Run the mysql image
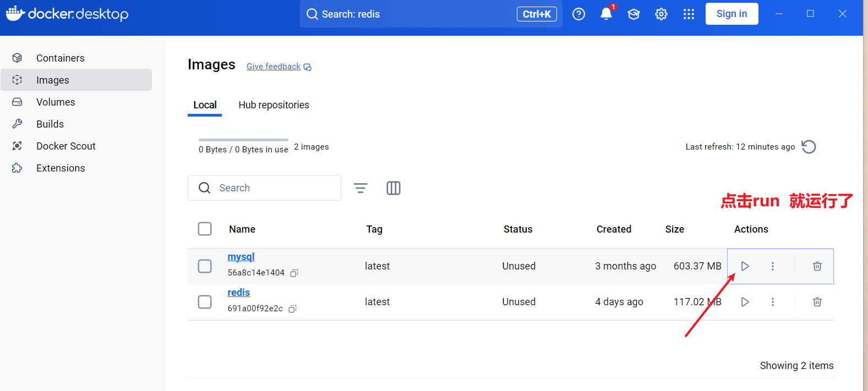868x391 pixels. 745,266
